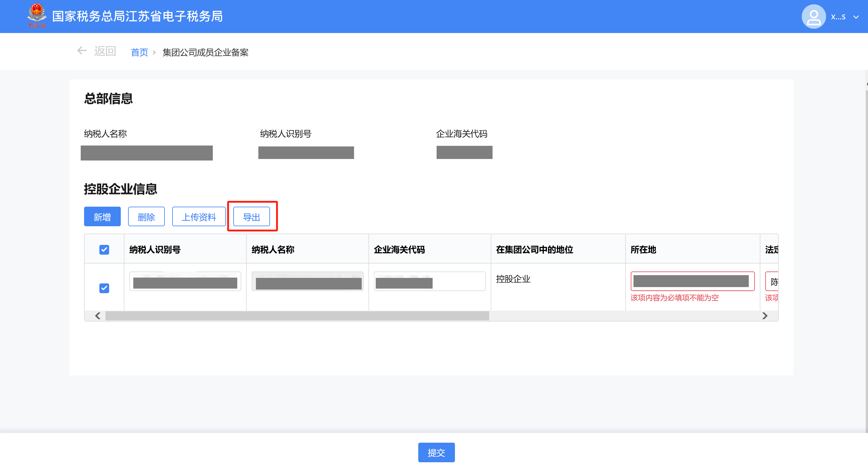The image size is (868, 465).
Task: Expand the user account dropdown arrow
Action: tap(856, 17)
